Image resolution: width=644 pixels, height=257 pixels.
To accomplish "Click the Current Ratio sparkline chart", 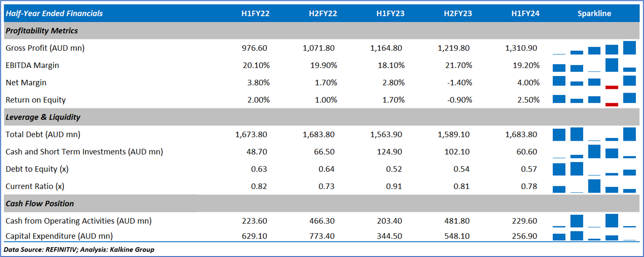I will coord(594,186).
